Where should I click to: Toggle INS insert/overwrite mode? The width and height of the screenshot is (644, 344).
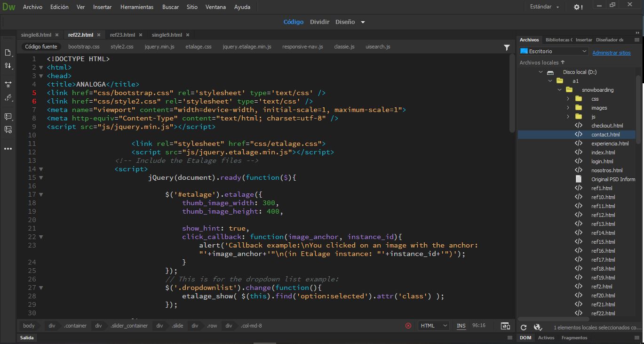(x=461, y=326)
